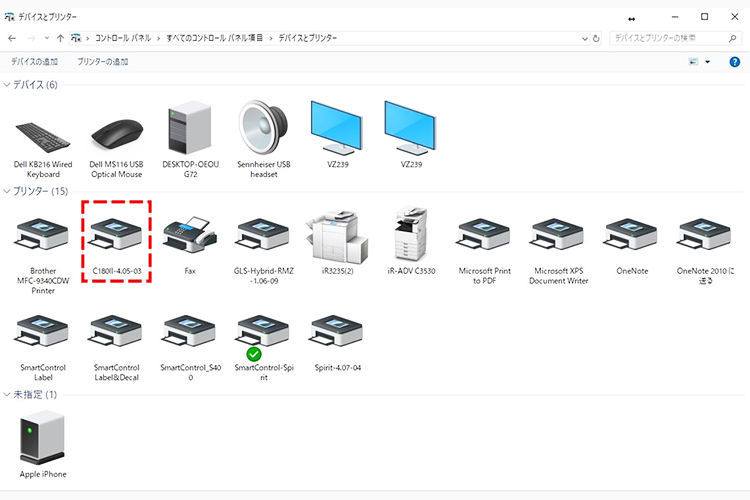Select the Sennheiser USB headset device
The height and width of the screenshot is (500, 750).
(264, 141)
